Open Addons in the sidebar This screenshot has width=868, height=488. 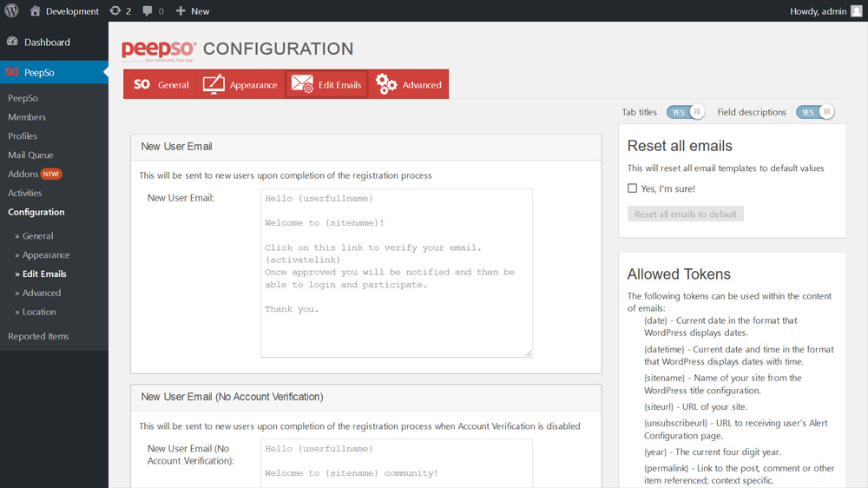point(23,174)
